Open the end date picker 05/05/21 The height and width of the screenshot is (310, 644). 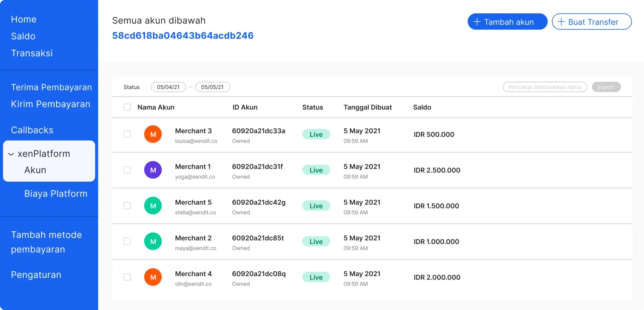(x=213, y=87)
